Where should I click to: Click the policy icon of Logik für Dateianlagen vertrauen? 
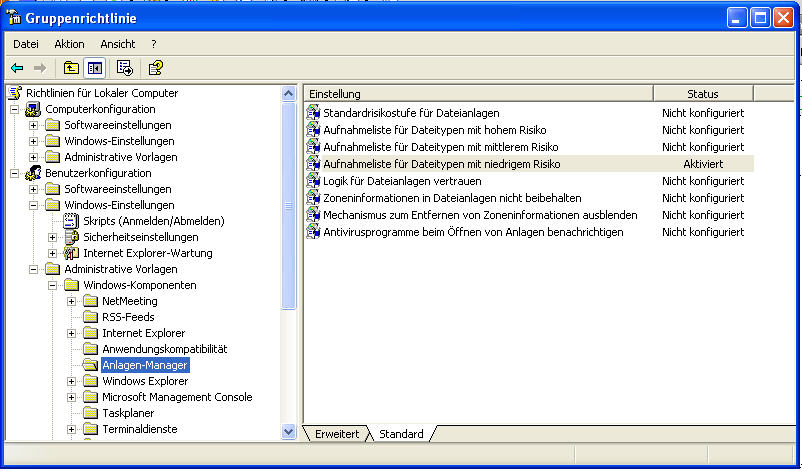coord(313,181)
